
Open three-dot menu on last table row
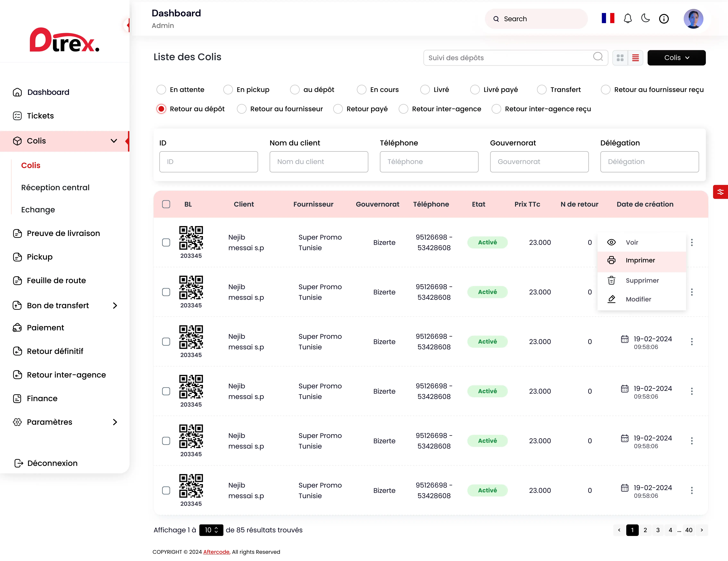click(692, 490)
